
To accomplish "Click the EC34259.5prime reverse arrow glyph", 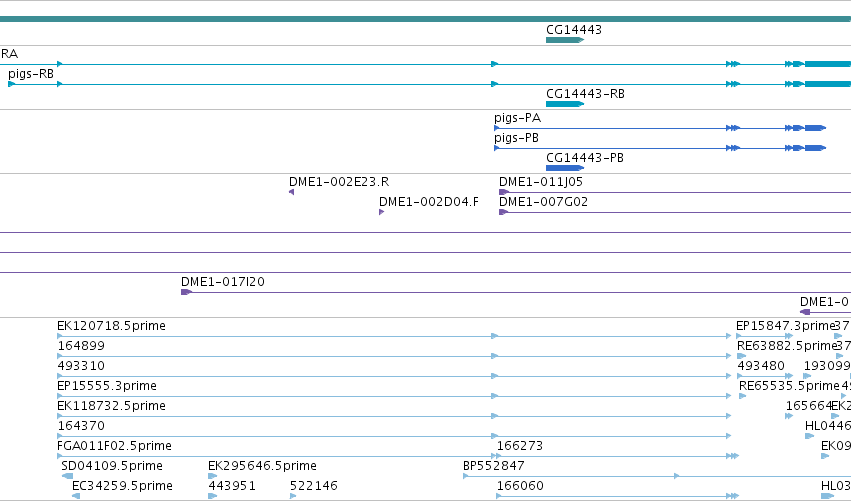I will coord(76,496).
